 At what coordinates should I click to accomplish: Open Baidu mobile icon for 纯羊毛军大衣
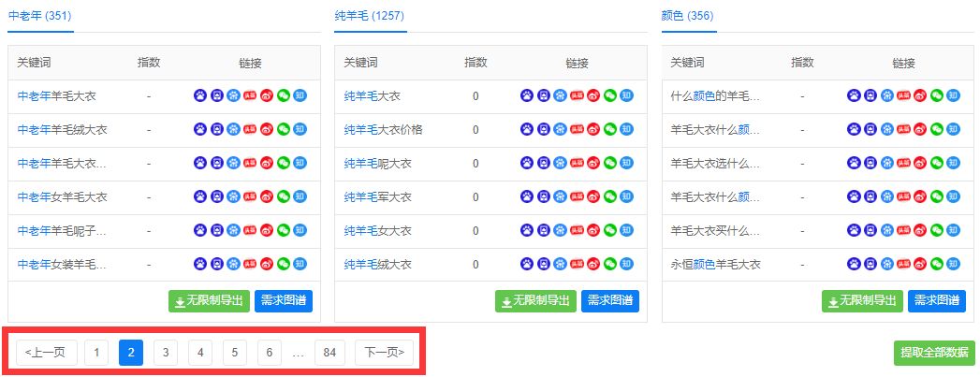point(544,196)
